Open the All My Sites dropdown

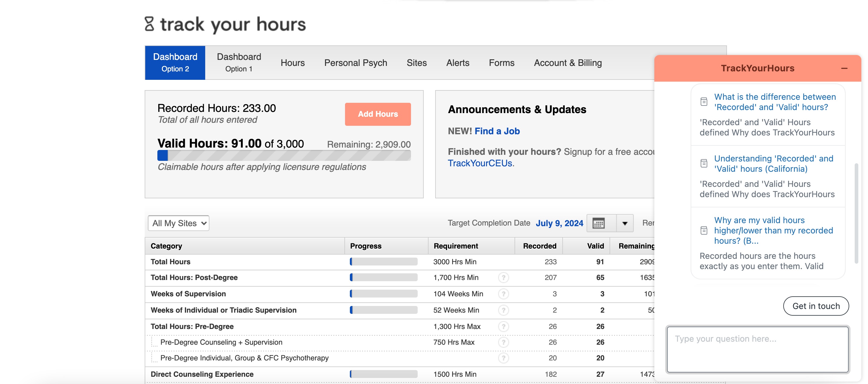pyautogui.click(x=179, y=223)
